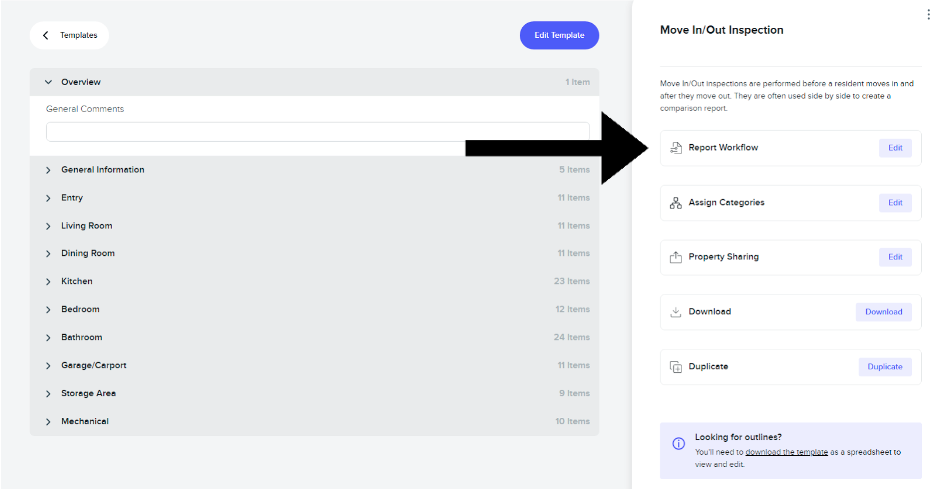Click the Duplicate button
This screenshot has height=489, width=948.
point(885,367)
